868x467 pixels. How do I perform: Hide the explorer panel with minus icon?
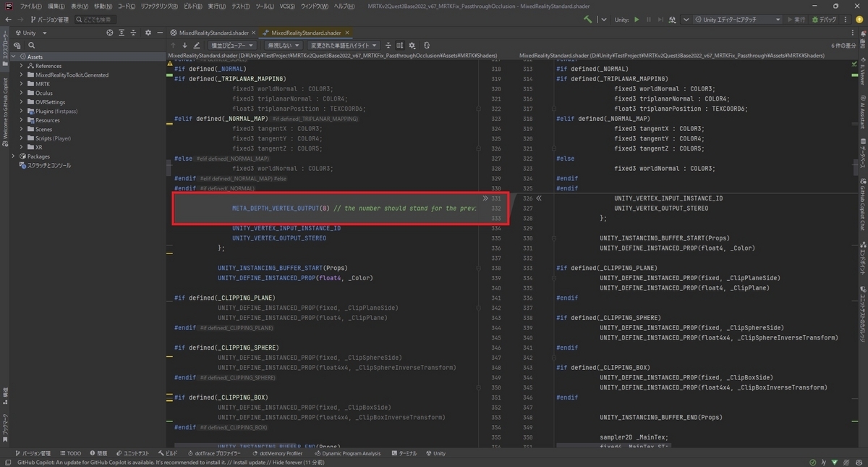click(x=160, y=33)
